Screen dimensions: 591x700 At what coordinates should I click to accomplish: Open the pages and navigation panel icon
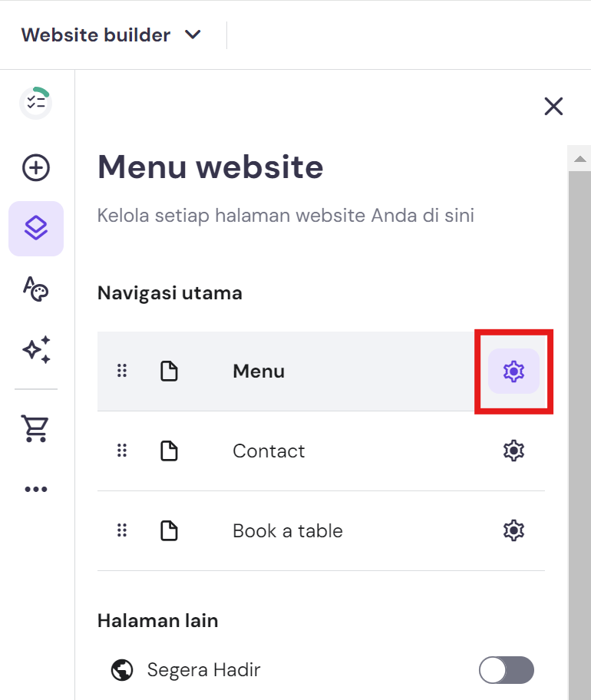(35, 228)
